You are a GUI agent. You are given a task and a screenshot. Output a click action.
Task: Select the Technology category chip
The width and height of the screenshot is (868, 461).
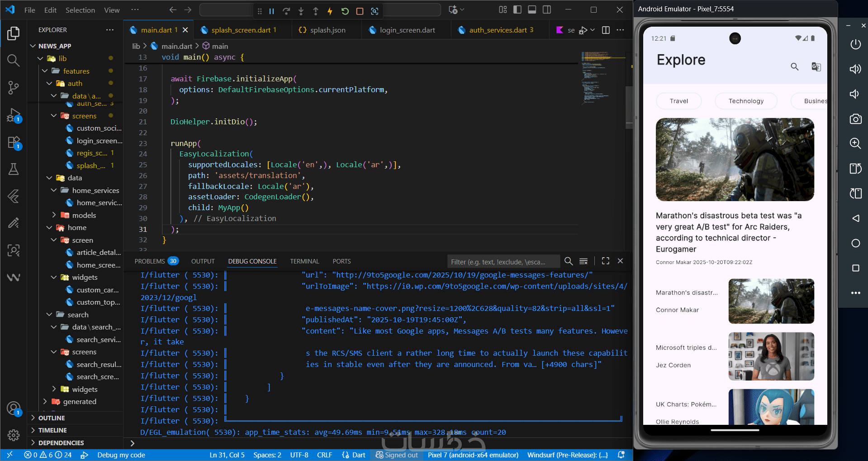tap(745, 101)
